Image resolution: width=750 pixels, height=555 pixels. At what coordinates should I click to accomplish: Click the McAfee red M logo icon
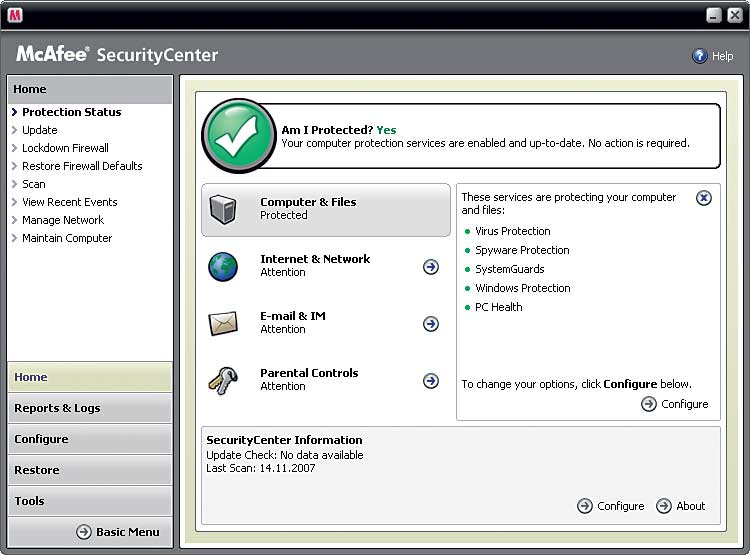[15, 15]
